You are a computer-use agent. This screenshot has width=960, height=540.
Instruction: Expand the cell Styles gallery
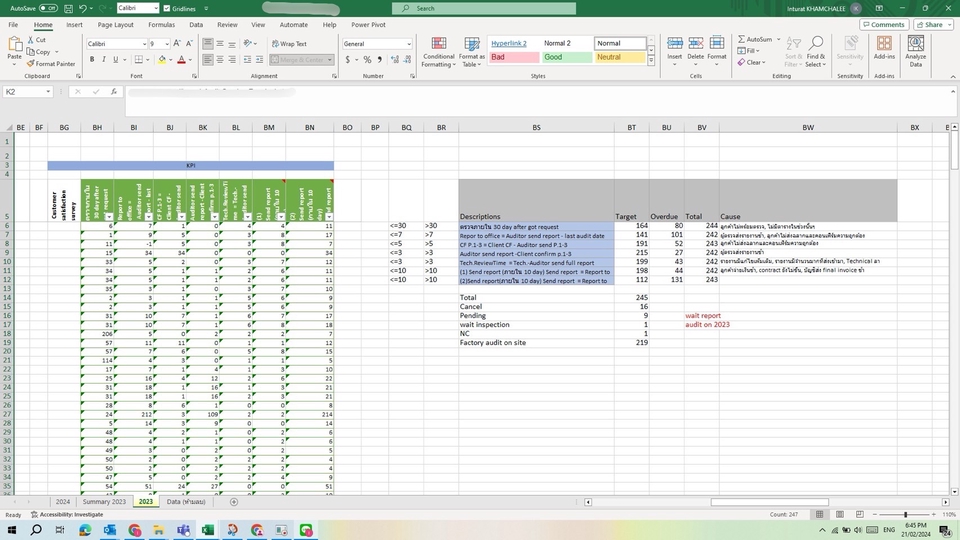651,61
